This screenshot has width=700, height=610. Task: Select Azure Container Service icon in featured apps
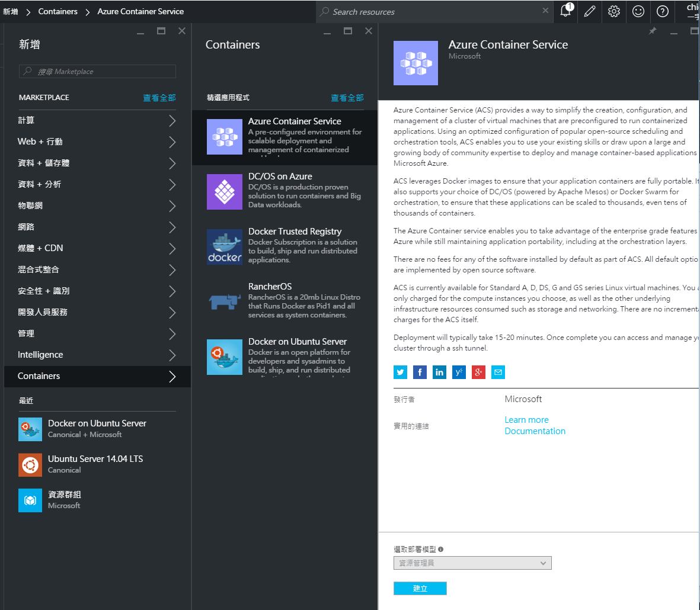[x=224, y=137]
